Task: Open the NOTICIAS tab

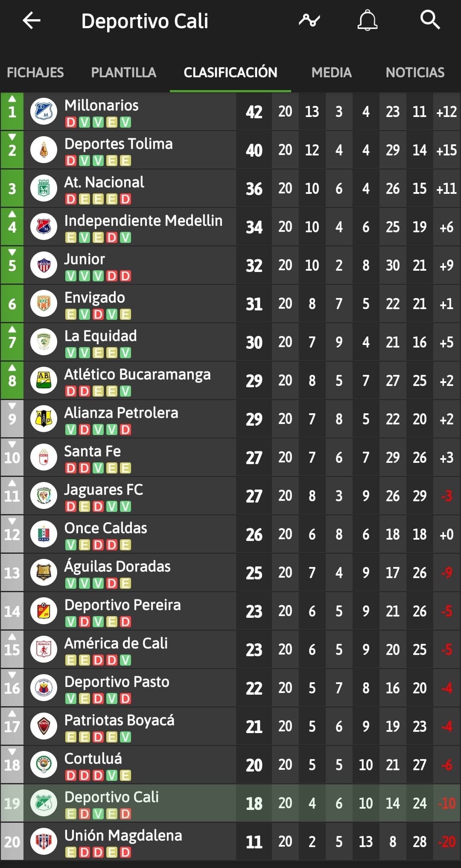Action: click(x=415, y=72)
